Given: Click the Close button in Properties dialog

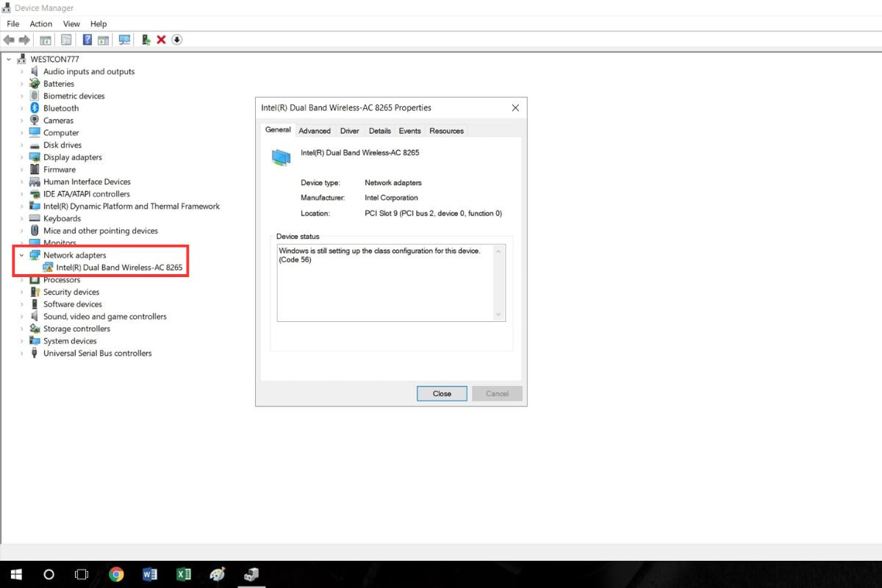Looking at the screenshot, I should (x=442, y=393).
